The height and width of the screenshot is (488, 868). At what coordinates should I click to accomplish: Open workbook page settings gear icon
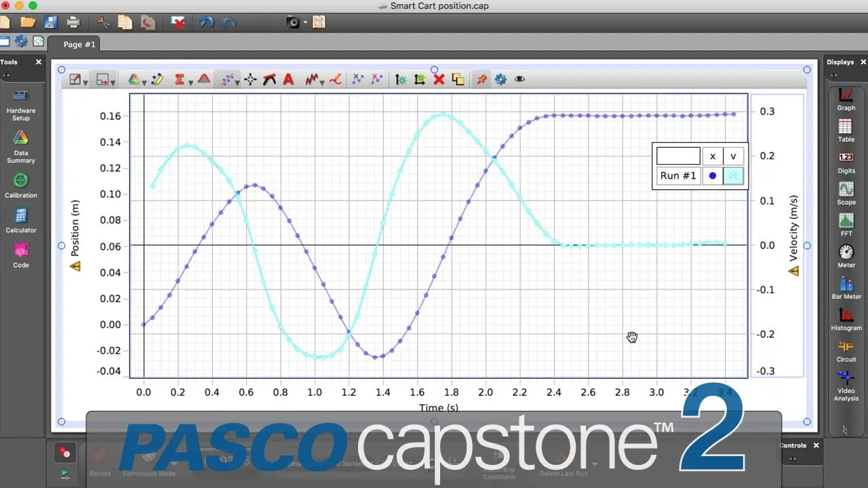tap(21, 41)
